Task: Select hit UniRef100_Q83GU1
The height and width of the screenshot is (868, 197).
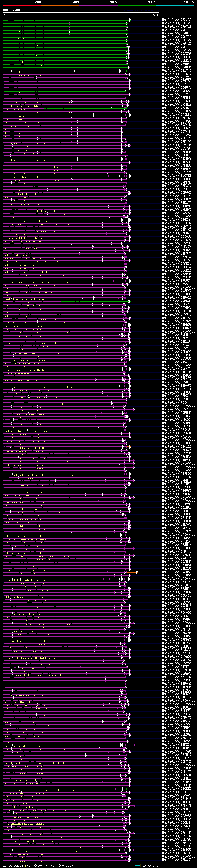Action: coord(177,236)
